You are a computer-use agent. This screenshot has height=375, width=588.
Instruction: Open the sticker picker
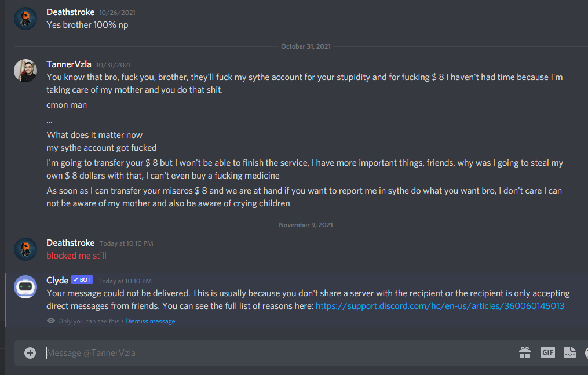pyautogui.click(x=570, y=352)
